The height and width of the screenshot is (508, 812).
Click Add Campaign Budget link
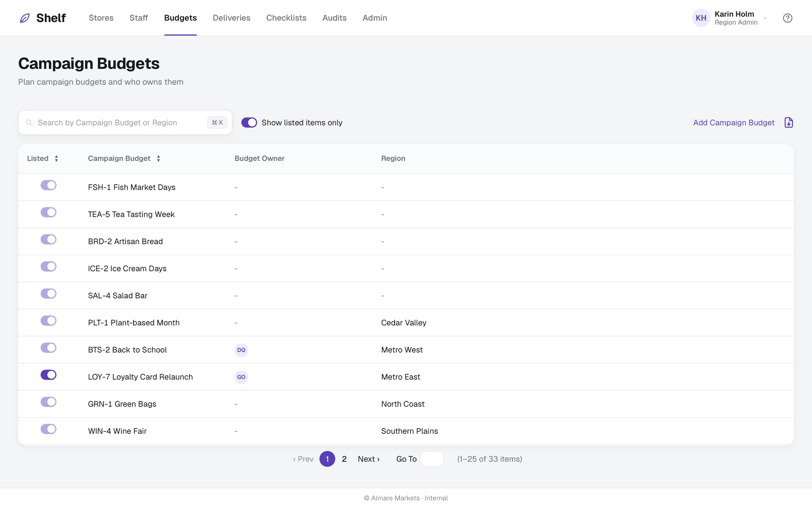(734, 123)
